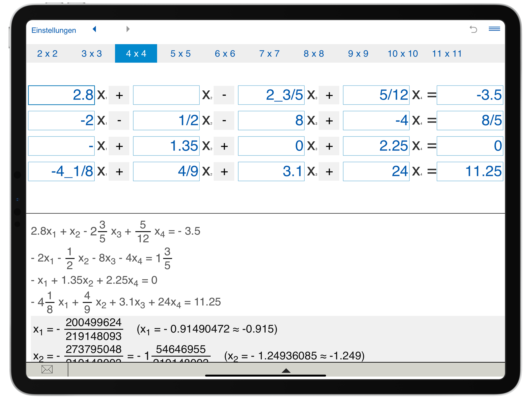Edit field containing 5/12
532x399 pixels.
click(x=376, y=95)
